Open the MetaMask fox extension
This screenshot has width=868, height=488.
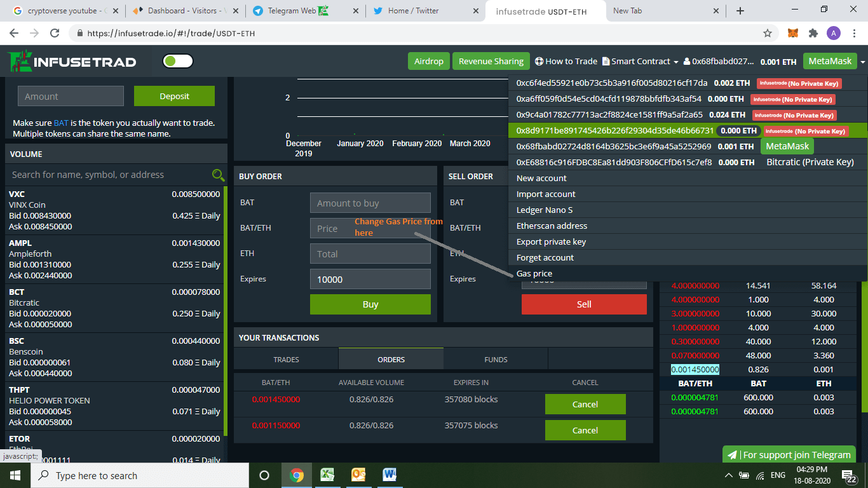(x=793, y=33)
